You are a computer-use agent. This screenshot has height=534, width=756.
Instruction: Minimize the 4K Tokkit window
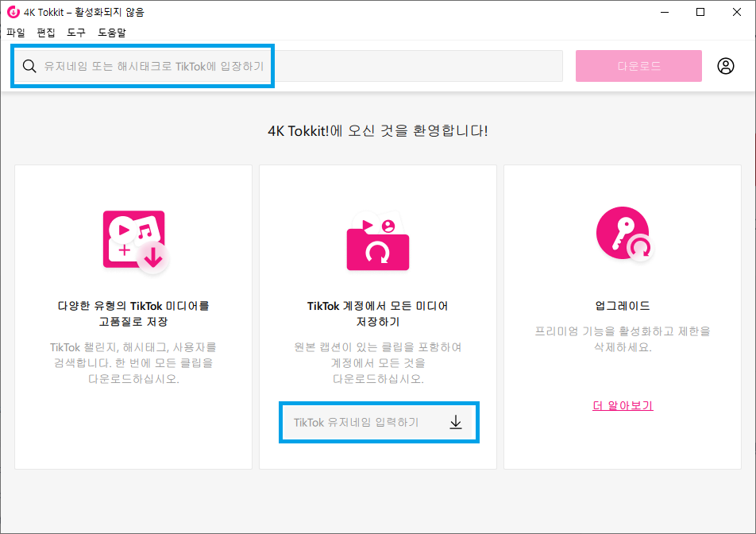pyautogui.click(x=665, y=12)
